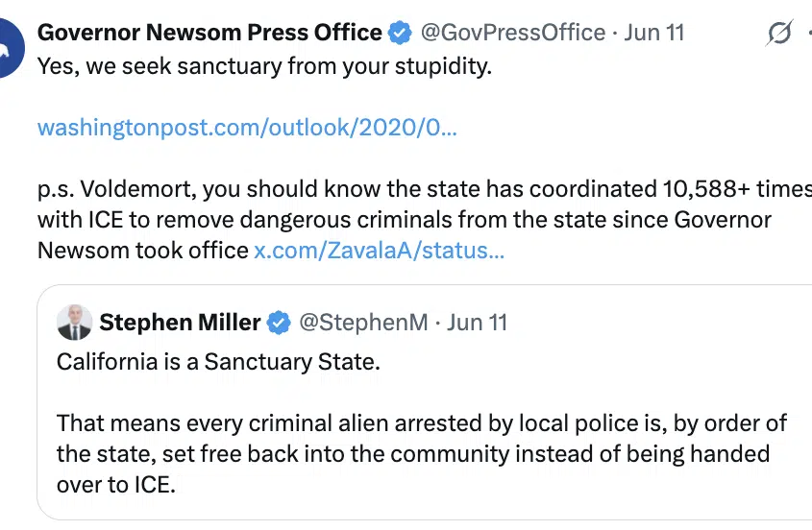Follow the x.com/ZavalaA/status link
This screenshot has height=530, width=812.
(379, 251)
